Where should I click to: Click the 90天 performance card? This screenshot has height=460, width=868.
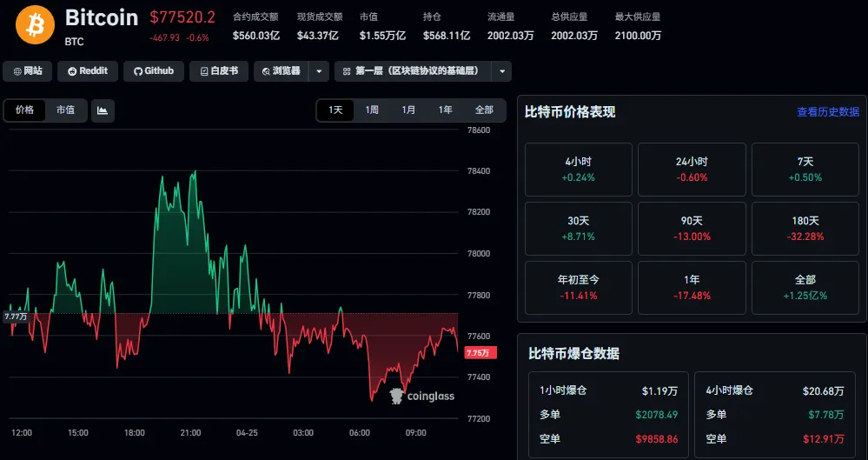click(x=692, y=229)
